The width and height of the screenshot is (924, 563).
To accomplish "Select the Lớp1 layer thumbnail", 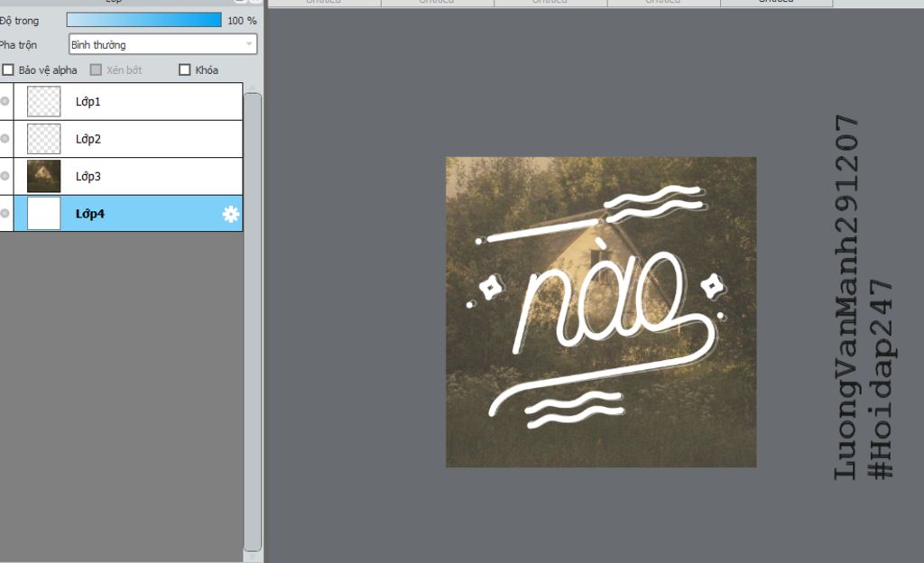I will [x=43, y=101].
